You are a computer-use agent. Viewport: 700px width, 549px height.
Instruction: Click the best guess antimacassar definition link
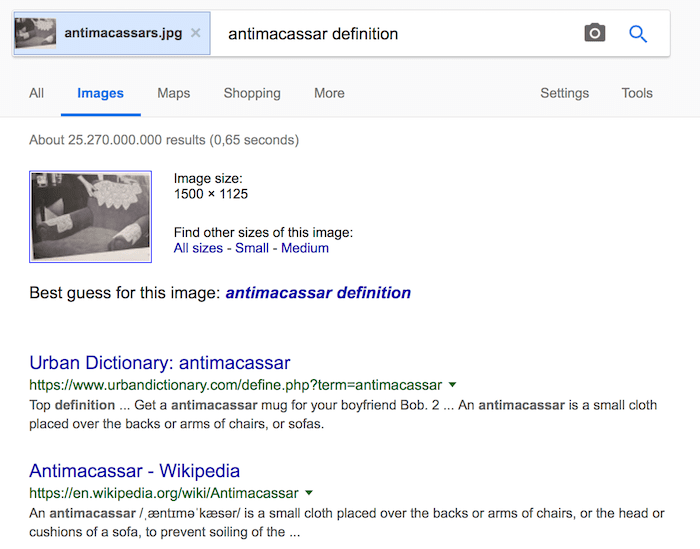tap(318, 293)
